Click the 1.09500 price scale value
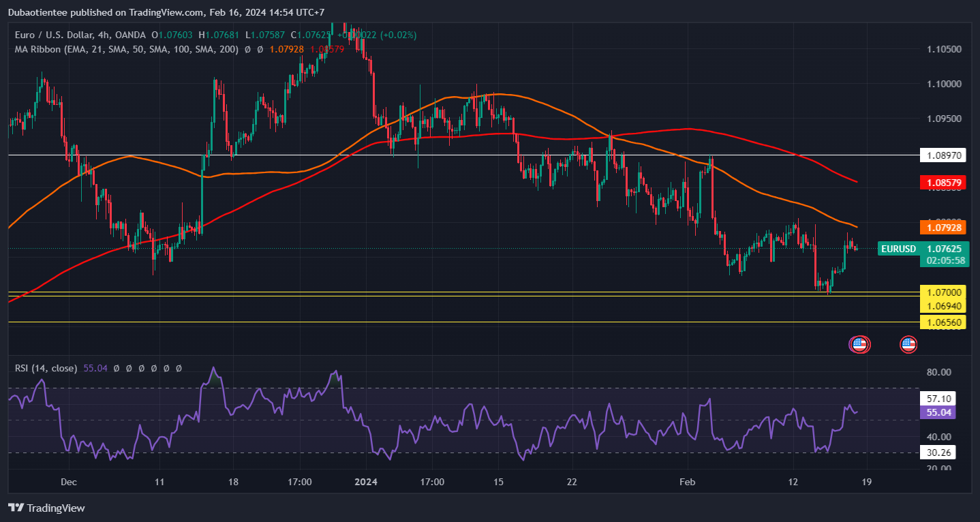This screenshot has height=522, width=980. pos(944,119)
